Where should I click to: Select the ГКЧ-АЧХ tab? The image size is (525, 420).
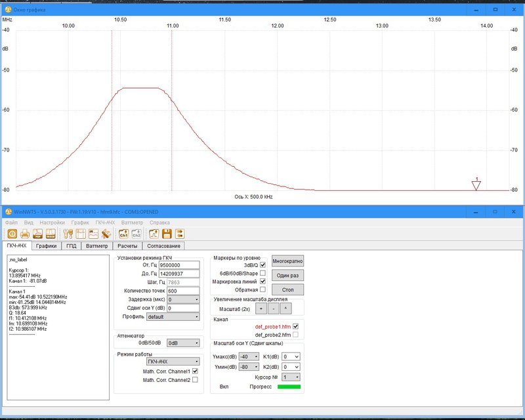tap(17, 245)
